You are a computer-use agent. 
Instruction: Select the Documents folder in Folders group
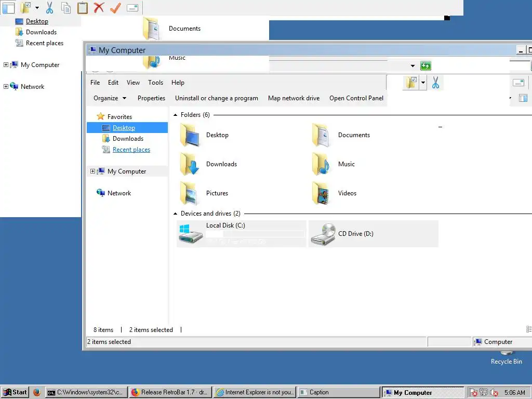pos(340,135)
